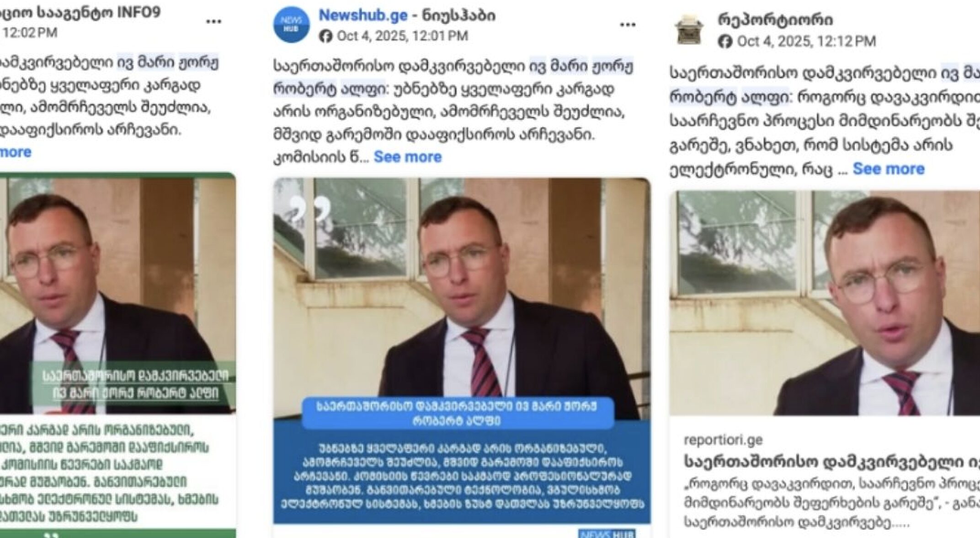Expand the რეპორტიორი post with See more

pos(889,169)
